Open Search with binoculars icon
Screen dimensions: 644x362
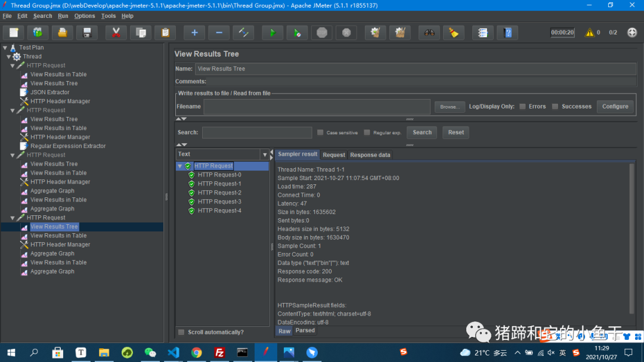[429, 32]
